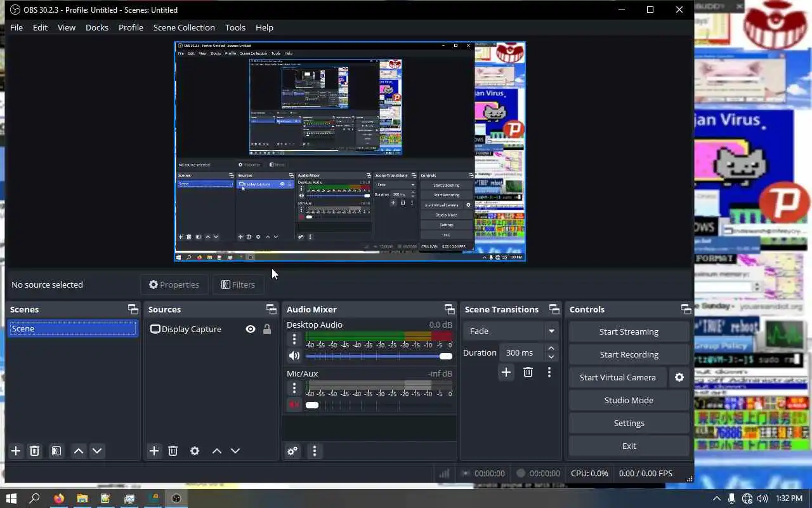
Task: Move source up arrow in Sources panel
Action: (x=217, y=451)
